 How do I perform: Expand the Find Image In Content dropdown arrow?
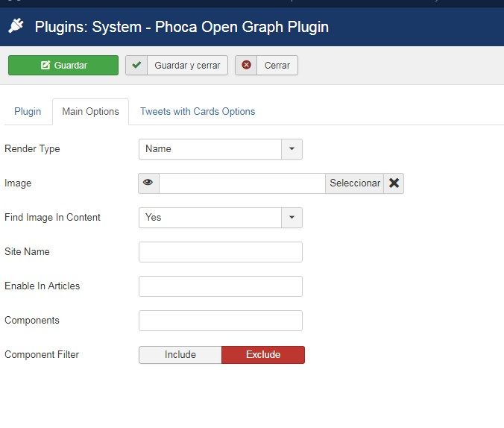tap(292, 218)
